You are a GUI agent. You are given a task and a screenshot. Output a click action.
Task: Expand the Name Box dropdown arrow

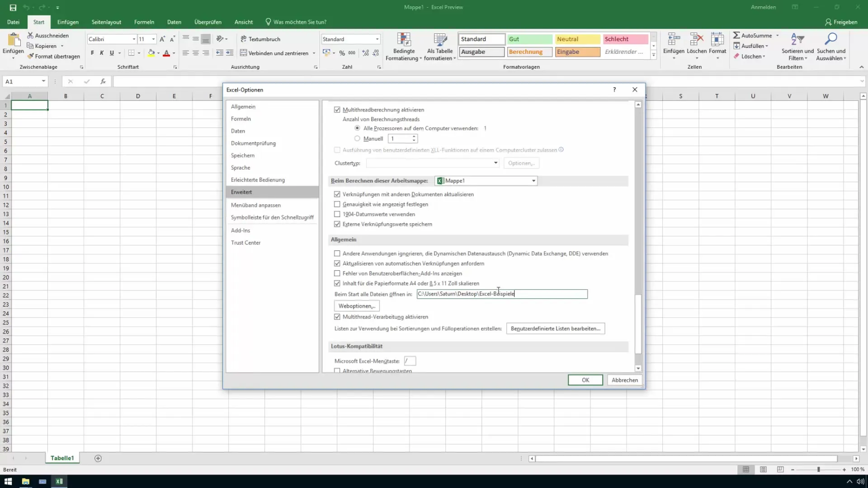43,81
